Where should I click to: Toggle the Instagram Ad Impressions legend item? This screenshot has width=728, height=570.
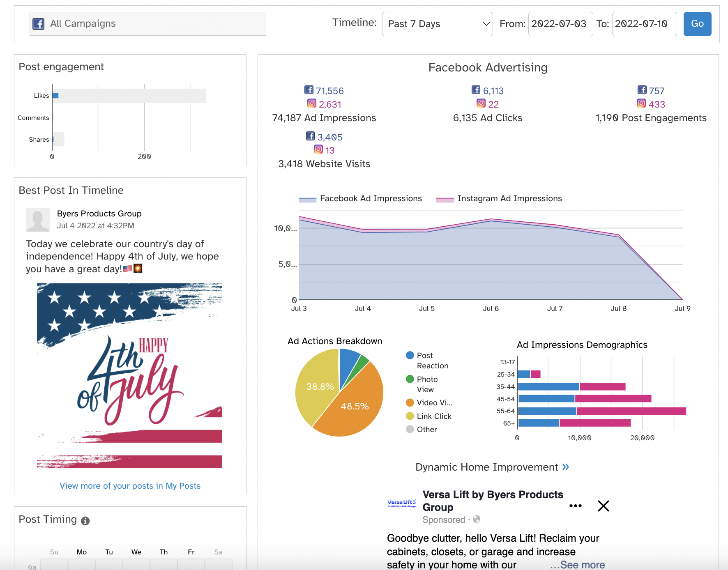pyautogui.click(x=499, y=199)
